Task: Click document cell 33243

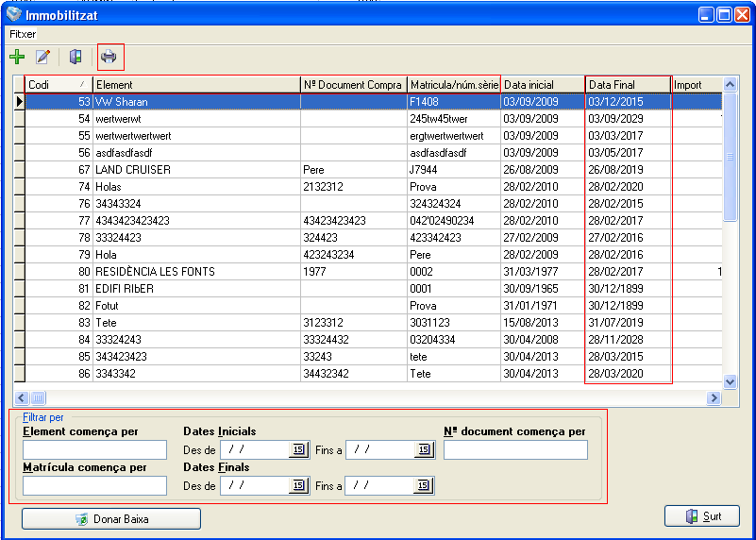Action: 354,356
